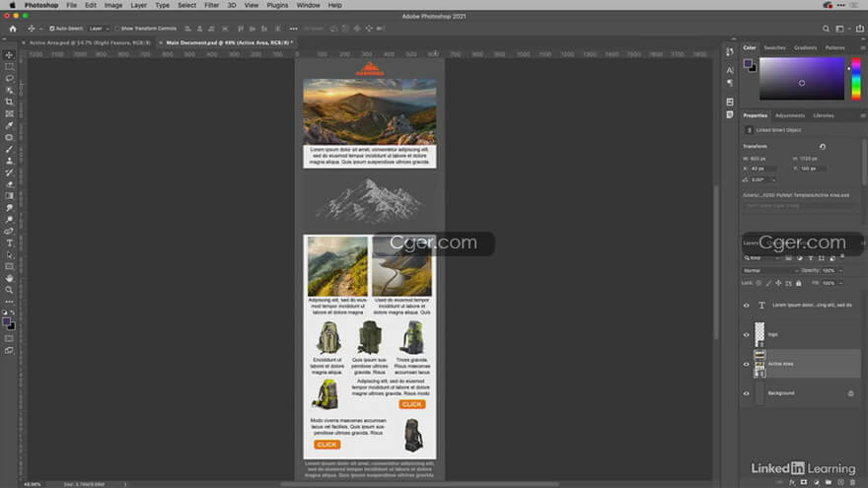Enable Show Transform Controls checkbox
The height and width of the screenshot is (488, 868).
(x=117, y=29)
